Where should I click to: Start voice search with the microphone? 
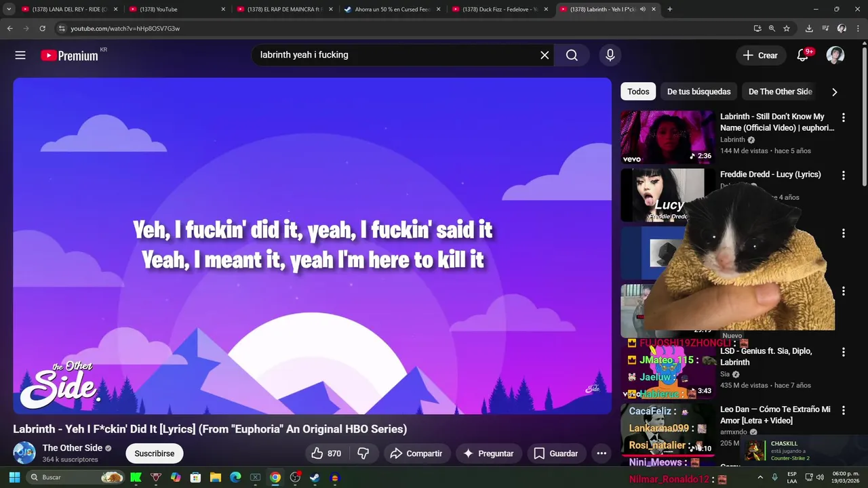[610, 56]
